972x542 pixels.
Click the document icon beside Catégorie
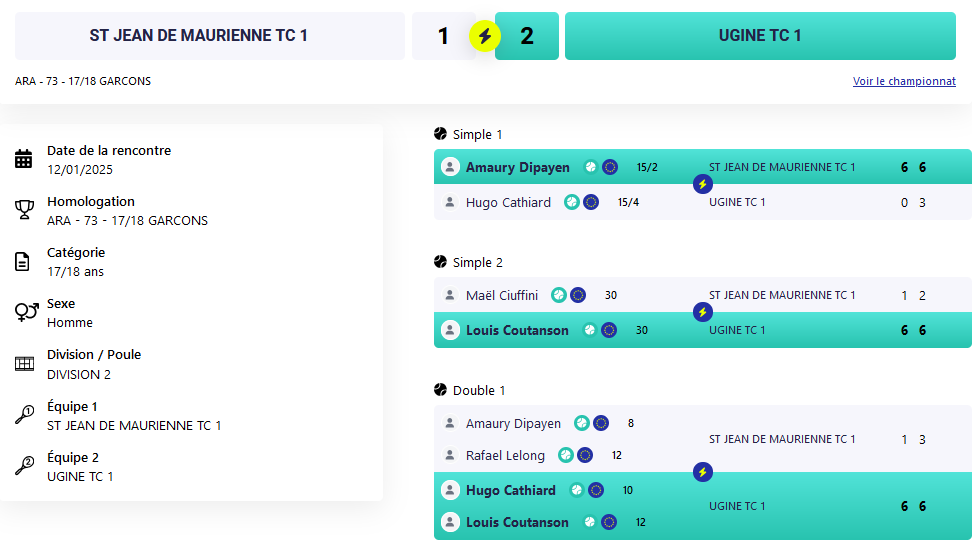pyautogui.click(x=22, y=262)
